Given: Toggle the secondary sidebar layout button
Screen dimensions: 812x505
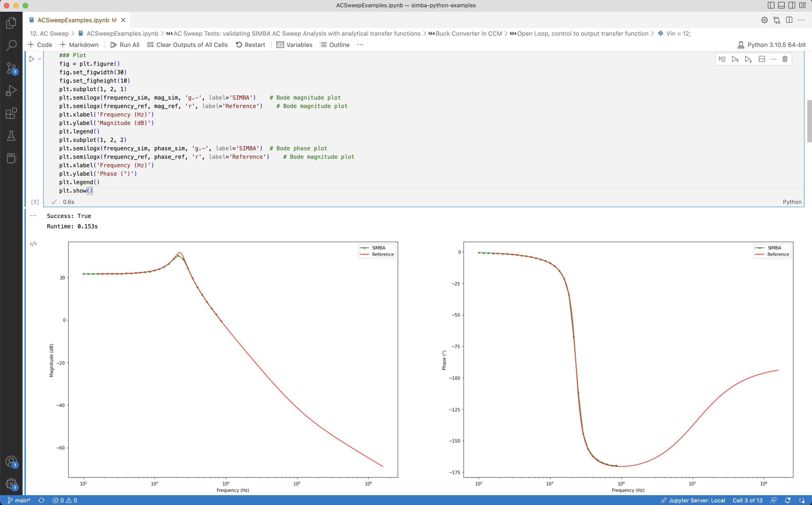Looking at the screenshot, I should point(792,5).
